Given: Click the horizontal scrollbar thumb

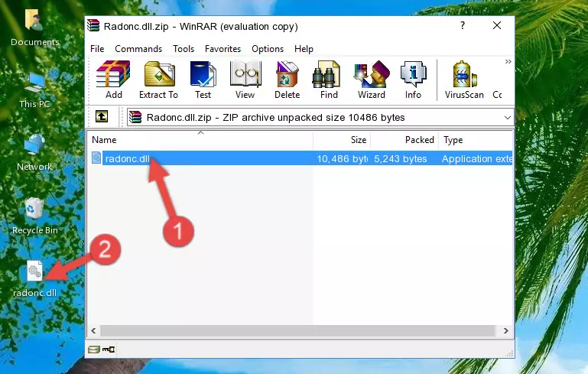Looking at the screenshot, I should [x=297, y=330].
